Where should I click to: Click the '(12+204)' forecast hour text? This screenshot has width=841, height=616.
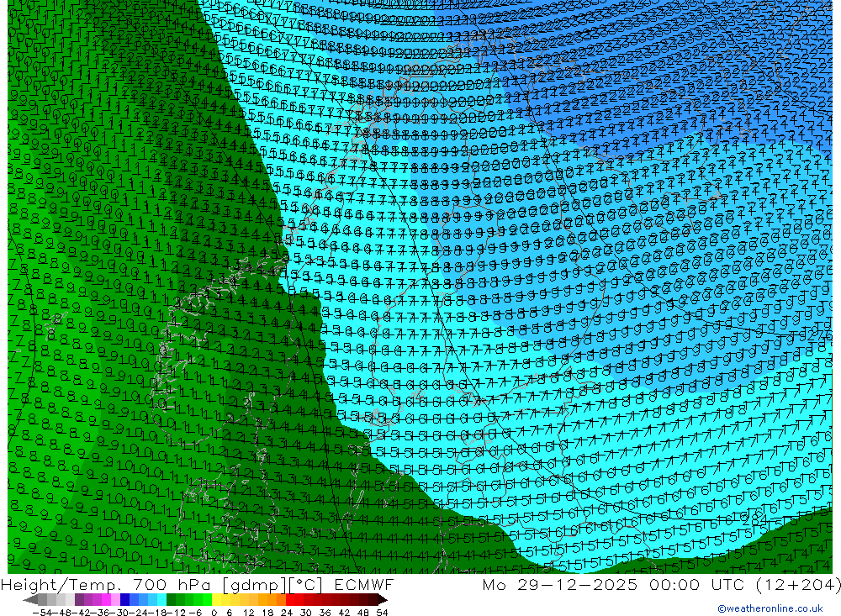[x=797, y=584]
